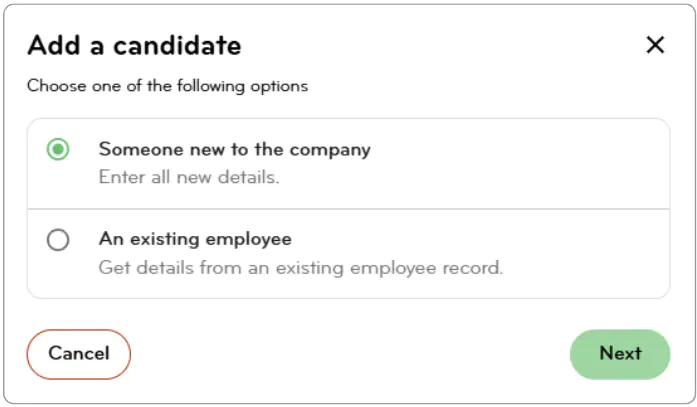This screenshot has height=407, width=697.
Task: Choose the existing employee option row
Action: (x=348, y=253)
